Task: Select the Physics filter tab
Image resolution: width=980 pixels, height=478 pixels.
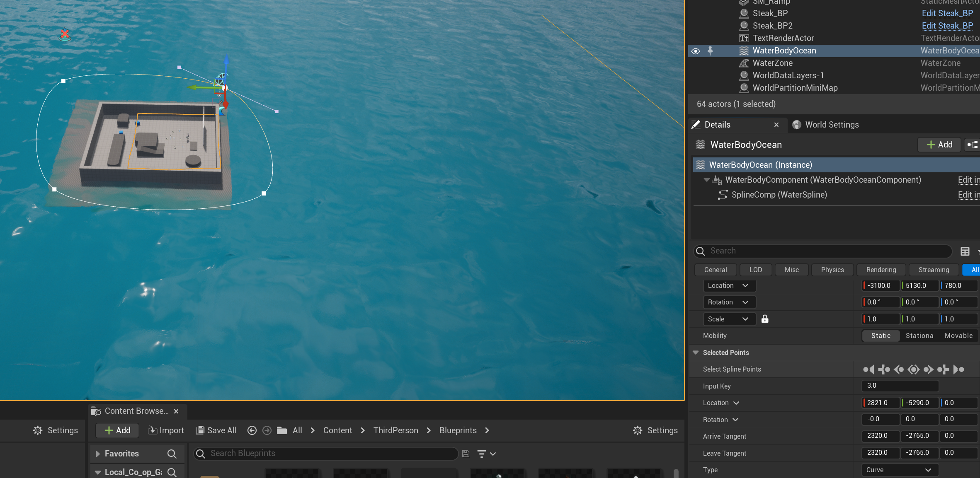Action: (x=832, y=270)
